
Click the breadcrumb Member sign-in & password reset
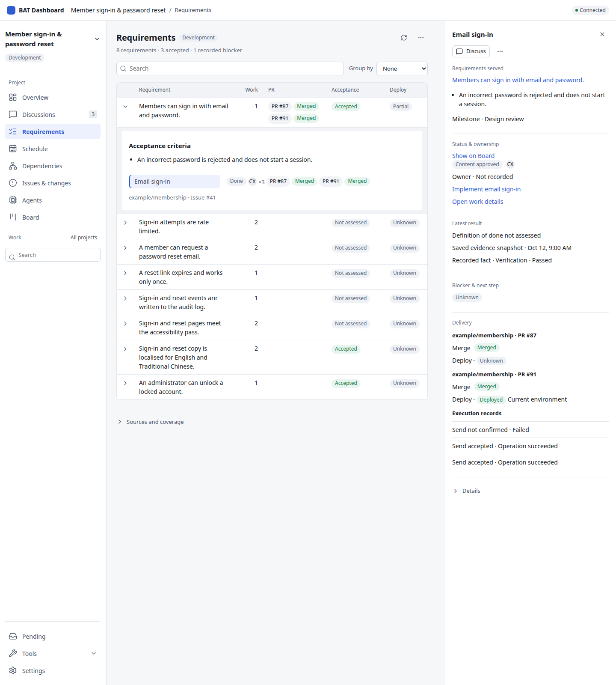coord(118,10)
